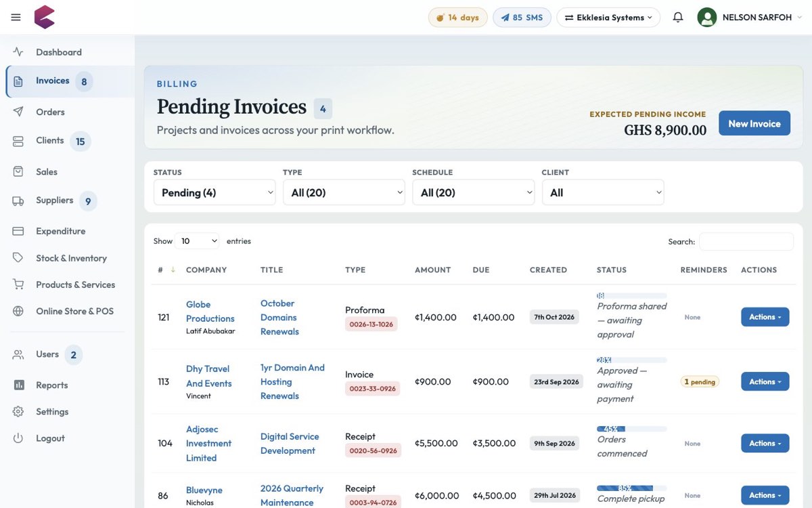Click NELSON SARFOH user name
The image size is (812, 508).
tap(757, 18)
